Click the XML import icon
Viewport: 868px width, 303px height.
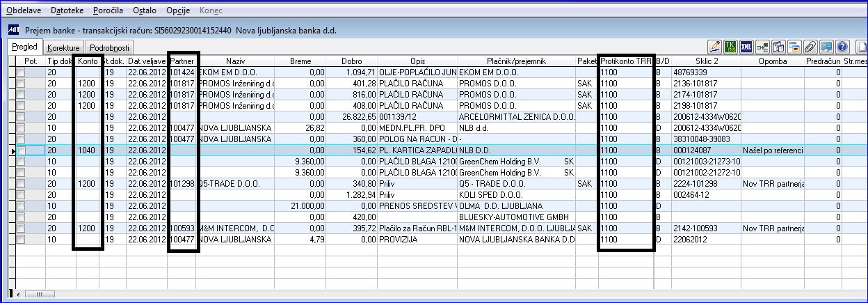(746, 47)
